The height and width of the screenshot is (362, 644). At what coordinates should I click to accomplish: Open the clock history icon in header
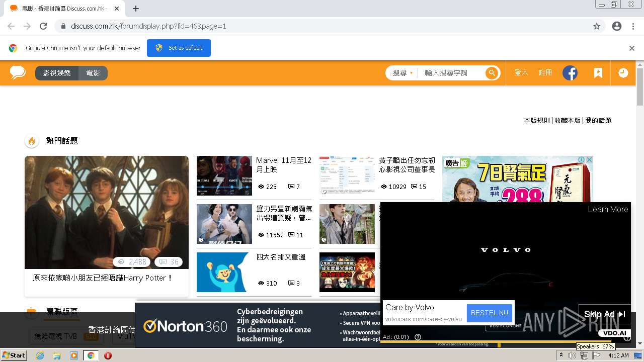[x=623, y=73]
